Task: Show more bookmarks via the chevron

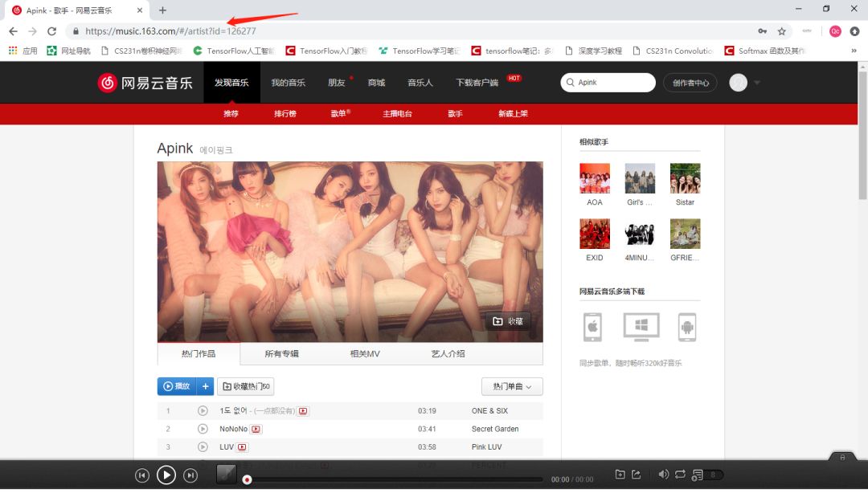Action: (854, 51)
